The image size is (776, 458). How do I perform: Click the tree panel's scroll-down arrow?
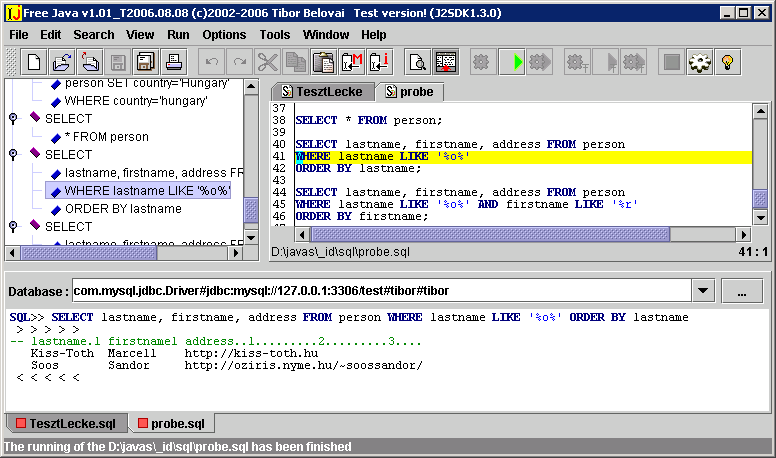click(251, 236)
